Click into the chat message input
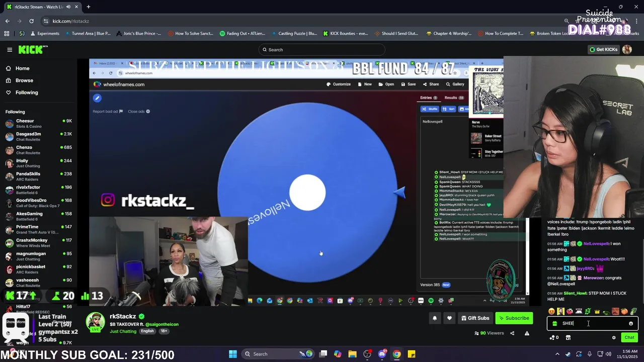Screen dimensions: 644x362 click(593, 323)
